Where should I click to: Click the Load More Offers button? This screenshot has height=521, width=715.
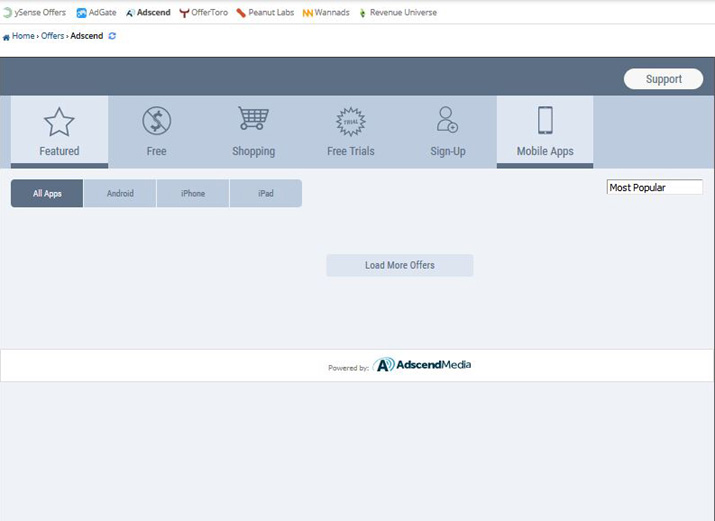[399, 265]
